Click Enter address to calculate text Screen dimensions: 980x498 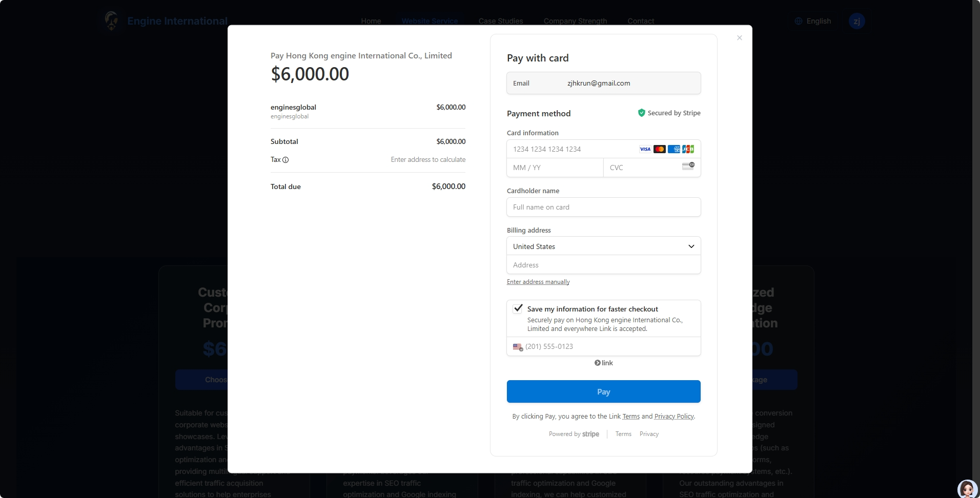pyautogui.click(x=428, y=160)
